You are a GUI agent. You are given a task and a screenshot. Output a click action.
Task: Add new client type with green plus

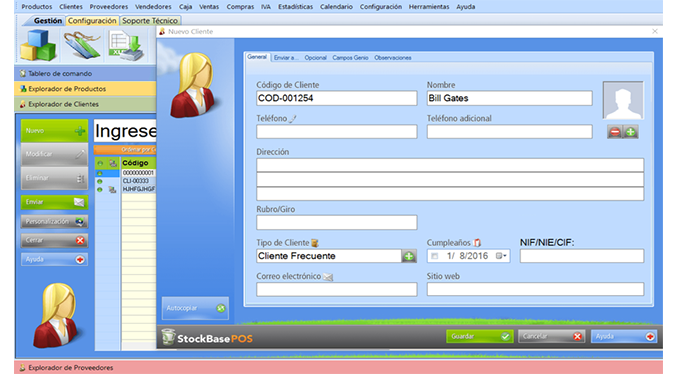click(x=409, y=256)
